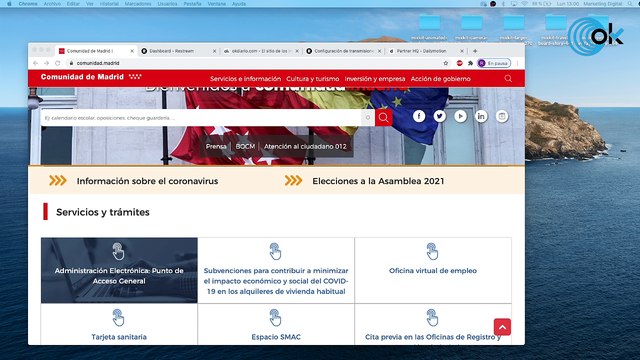Open Subvenciones COVID-19 alquileres link

click(276, 281)
